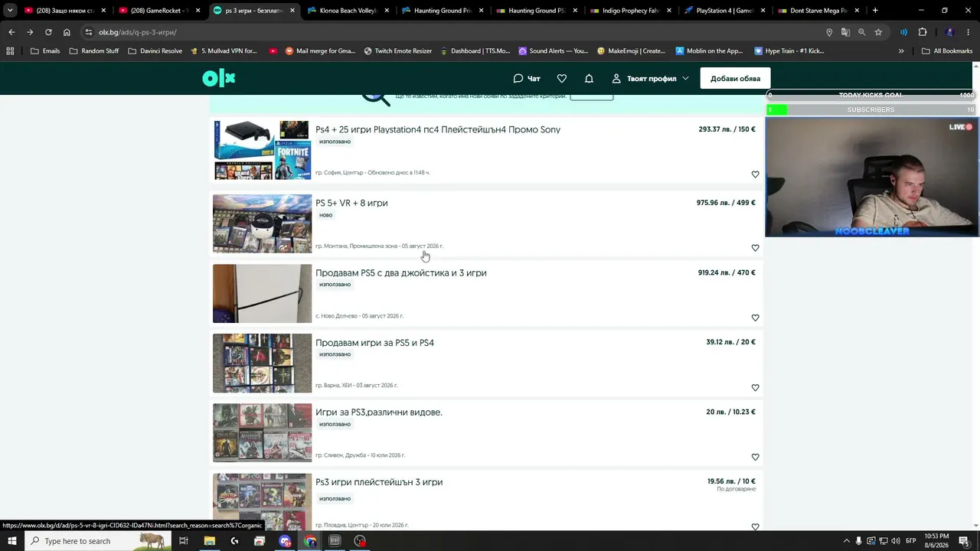This screenshot has height=551, width=980.
Task: Click the 39.12 лв. / 20 € price
Action: pyautogui.click(x=730, y=342)
